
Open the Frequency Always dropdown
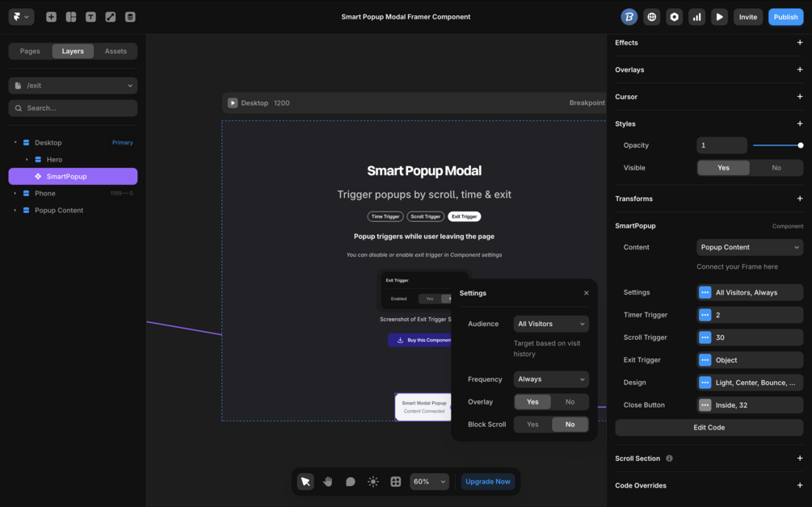[x=551, y=379]
